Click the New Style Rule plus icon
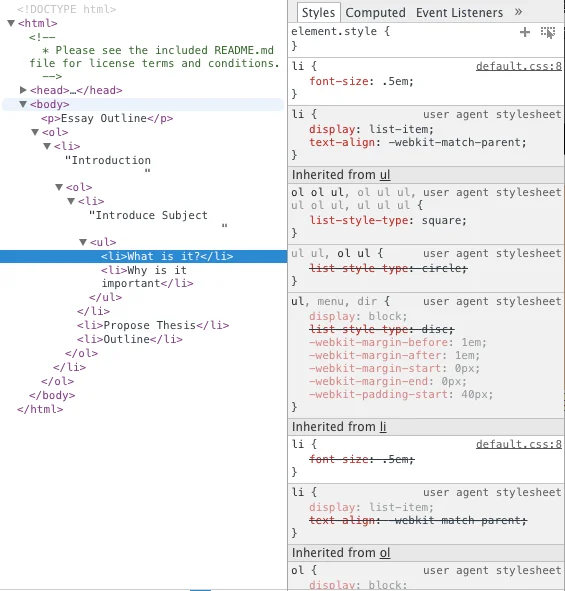The width and height of the screenshot is (565, 591). click(525, 32)
